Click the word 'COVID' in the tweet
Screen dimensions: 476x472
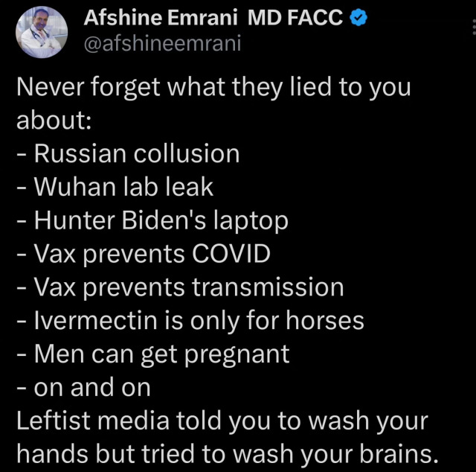tap(231, 253)
